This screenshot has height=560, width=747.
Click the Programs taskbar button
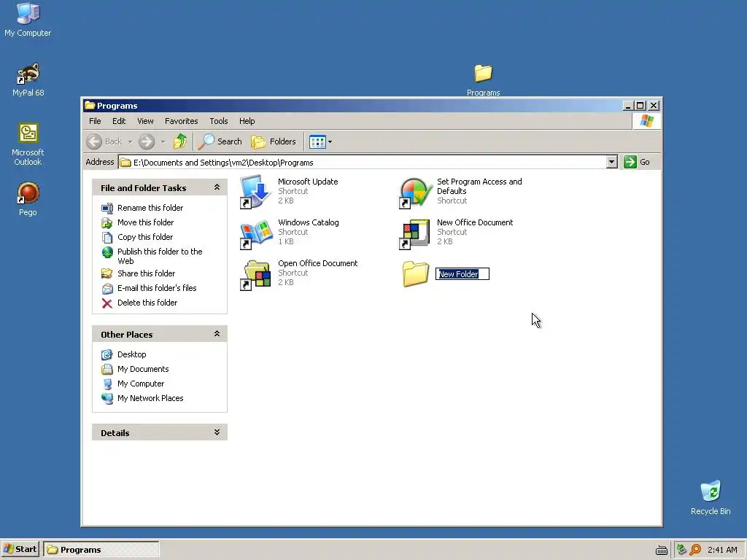[x=101, y=550]
